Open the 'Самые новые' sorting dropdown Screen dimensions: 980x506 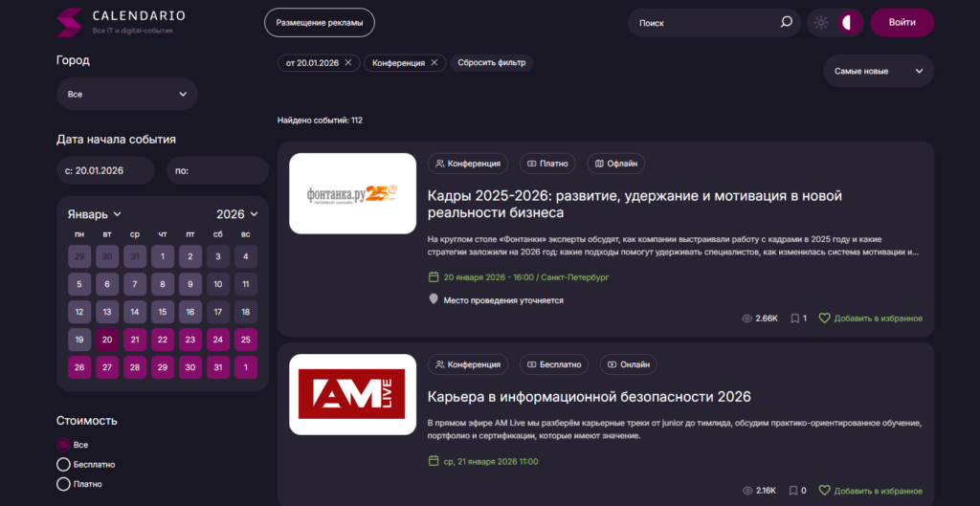click(879, 71)
